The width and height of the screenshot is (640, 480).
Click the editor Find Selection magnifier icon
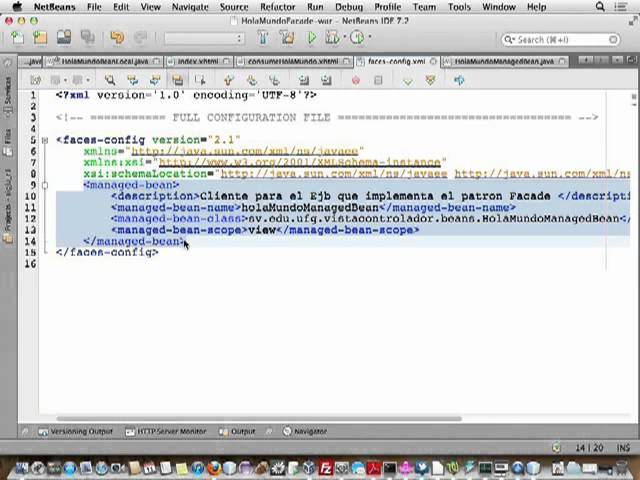[x=109, y=80]
